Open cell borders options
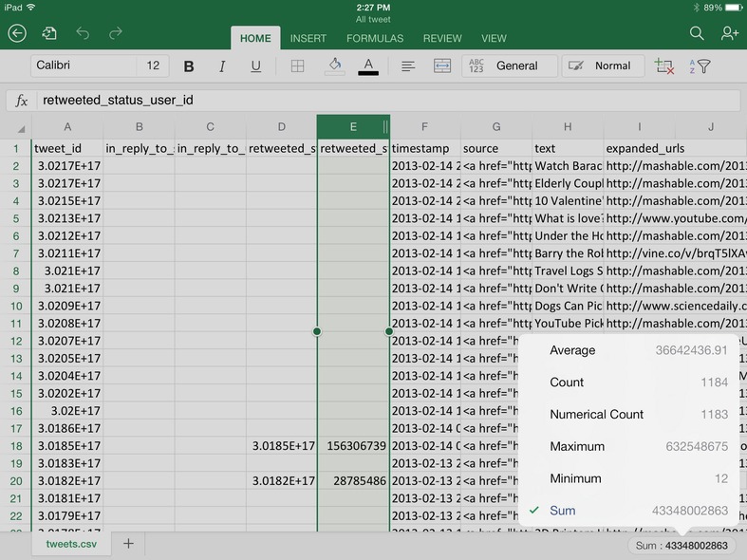The width and height of the screenshot is (747, 560). pos(297,66)
